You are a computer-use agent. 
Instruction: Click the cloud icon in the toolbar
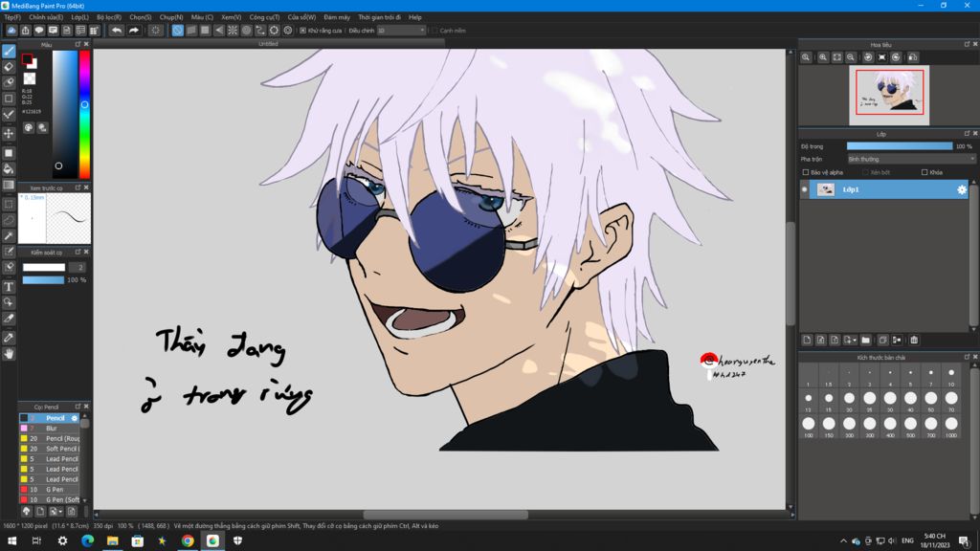pyautogui.click(x=11, y=30)
